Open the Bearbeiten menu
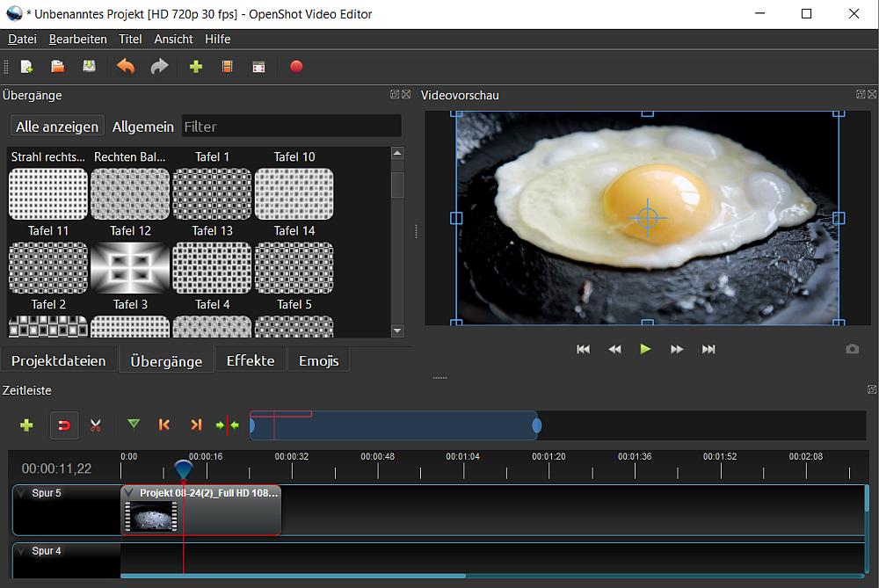The image size is (879, 588). click(77, 39)
